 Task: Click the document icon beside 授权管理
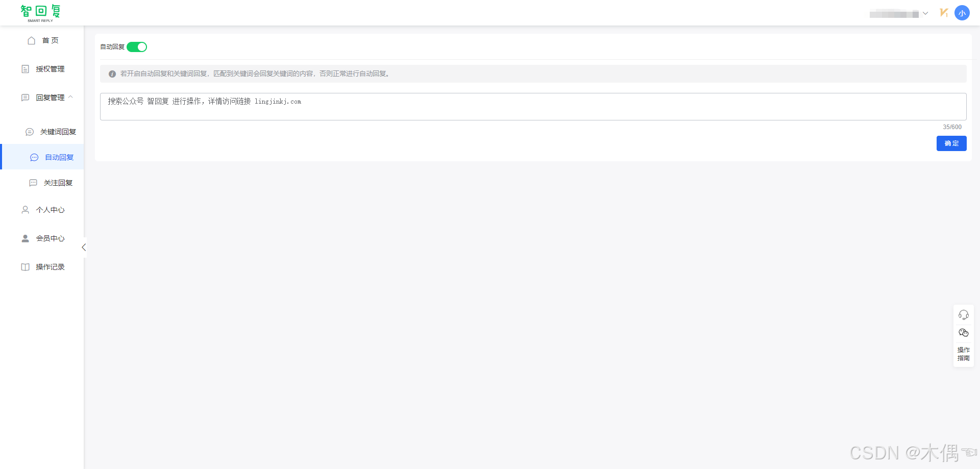point(25,69)
